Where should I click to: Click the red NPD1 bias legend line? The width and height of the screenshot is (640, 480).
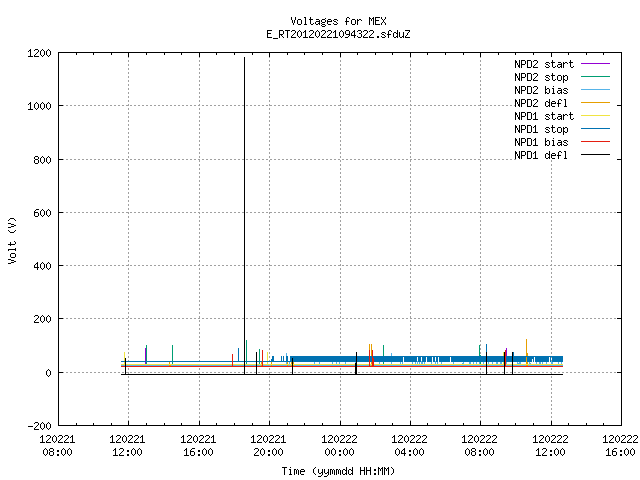pos(595,142)
